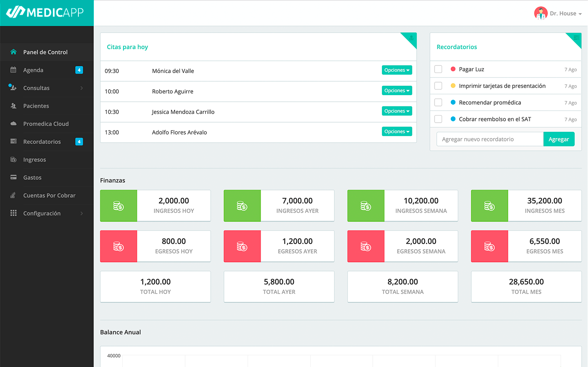Click the Consultas sidebar icon
588x367 pixels.
13,87
